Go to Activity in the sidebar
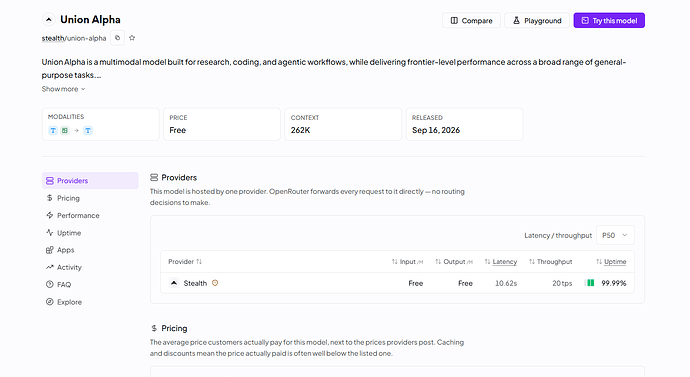This screenshot has height=377, width=690. click(90, 267)
